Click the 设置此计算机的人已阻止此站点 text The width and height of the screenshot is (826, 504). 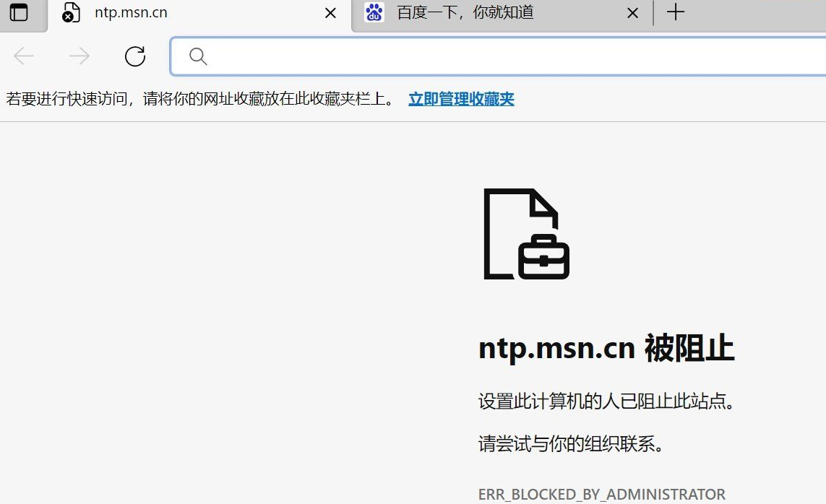pos(607,401)
